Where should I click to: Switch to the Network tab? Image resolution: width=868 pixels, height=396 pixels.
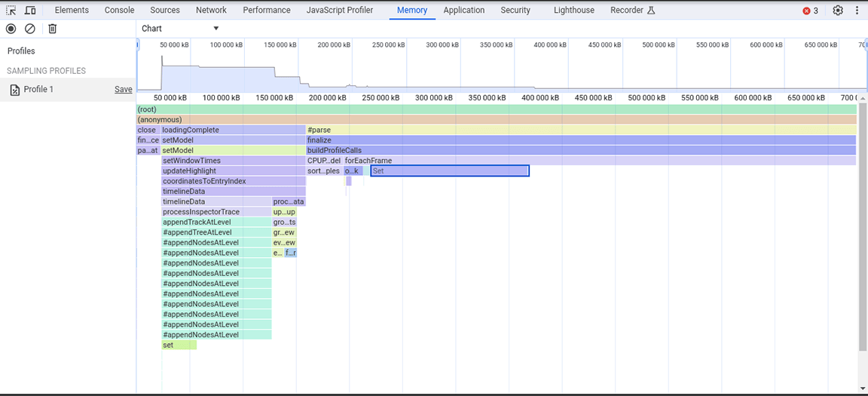[x=211, y=11]
